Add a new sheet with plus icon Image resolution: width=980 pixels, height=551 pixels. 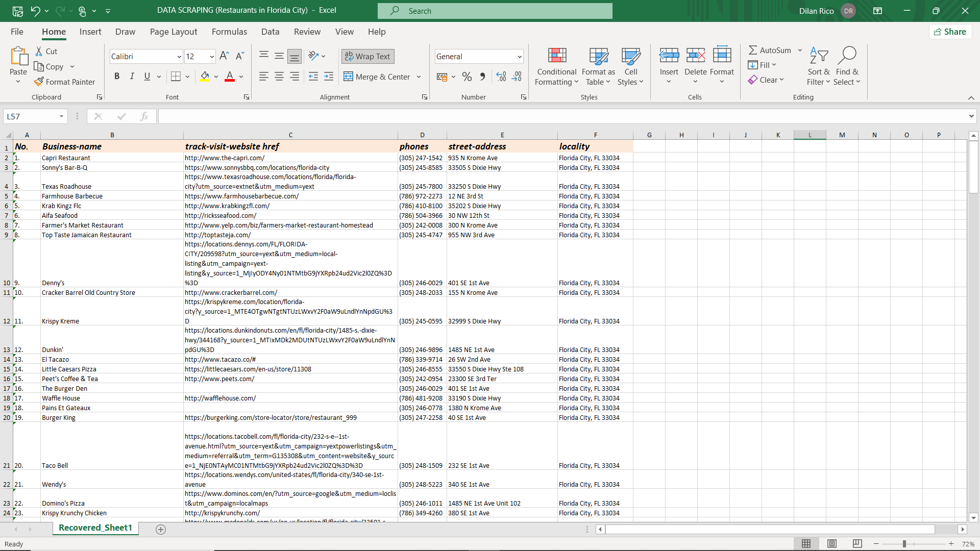click(161, 530)
